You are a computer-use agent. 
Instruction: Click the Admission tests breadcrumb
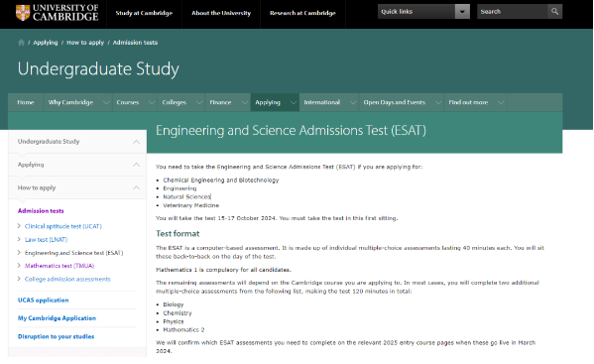[x=135, y=43]
